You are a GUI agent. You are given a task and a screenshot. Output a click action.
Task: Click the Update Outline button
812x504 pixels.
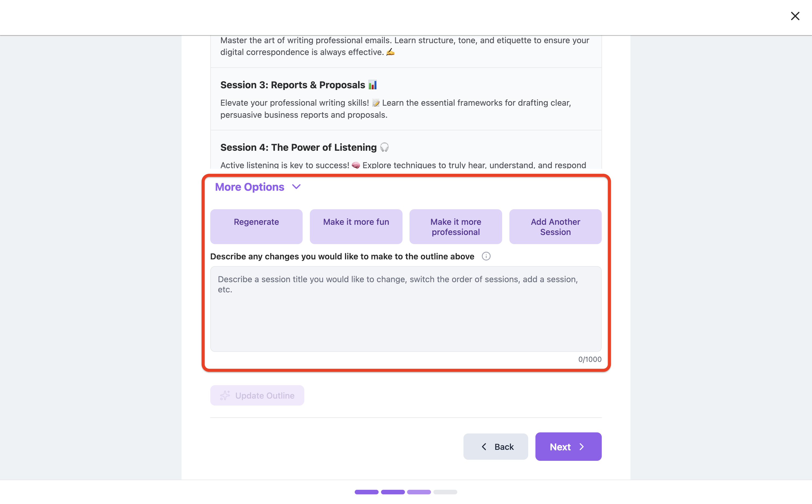tap(257, 395)
